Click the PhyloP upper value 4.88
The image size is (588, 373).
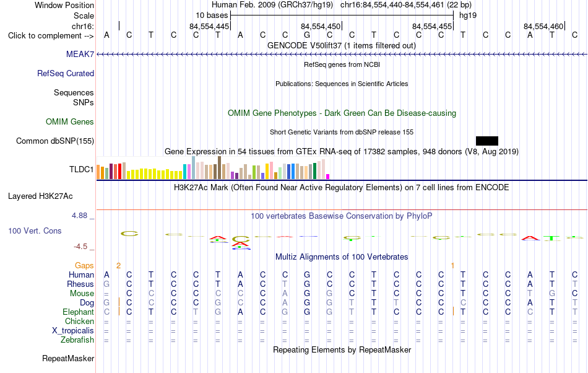[79, 216]
